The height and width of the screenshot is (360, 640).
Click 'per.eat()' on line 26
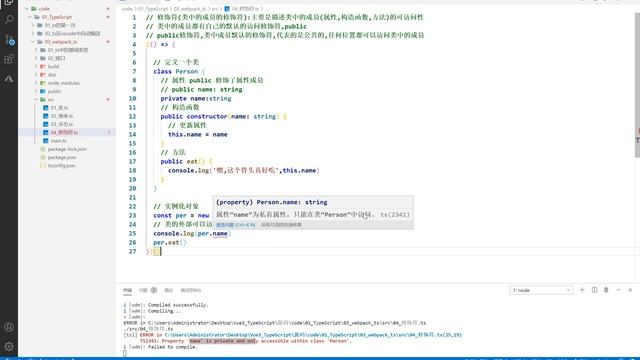click(170, 242)
